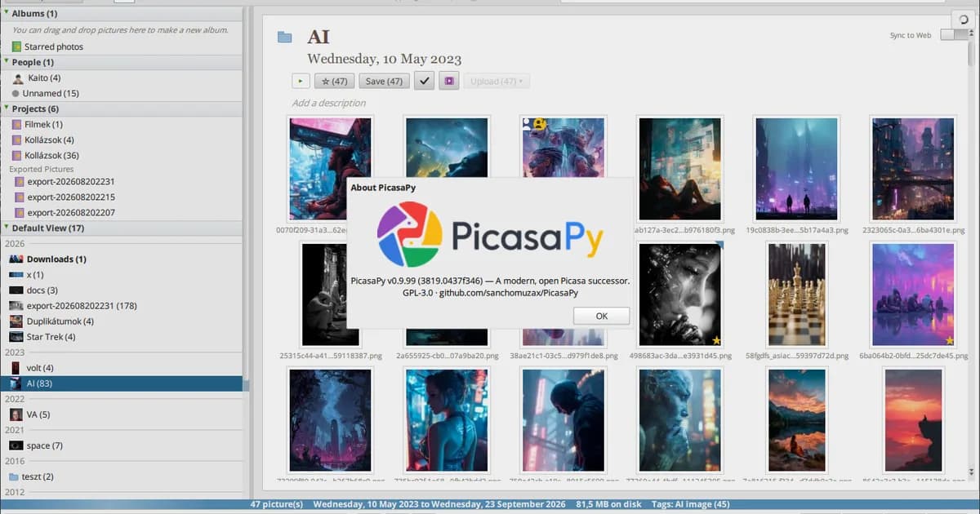The height and width of the screenshot is (514, 980).
Task: Play slideshow of the AI folder
Action: tap(301, 81)
